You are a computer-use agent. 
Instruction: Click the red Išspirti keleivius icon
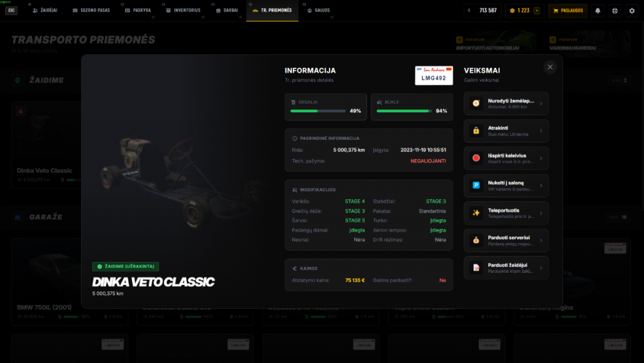[x=476, y=158]
